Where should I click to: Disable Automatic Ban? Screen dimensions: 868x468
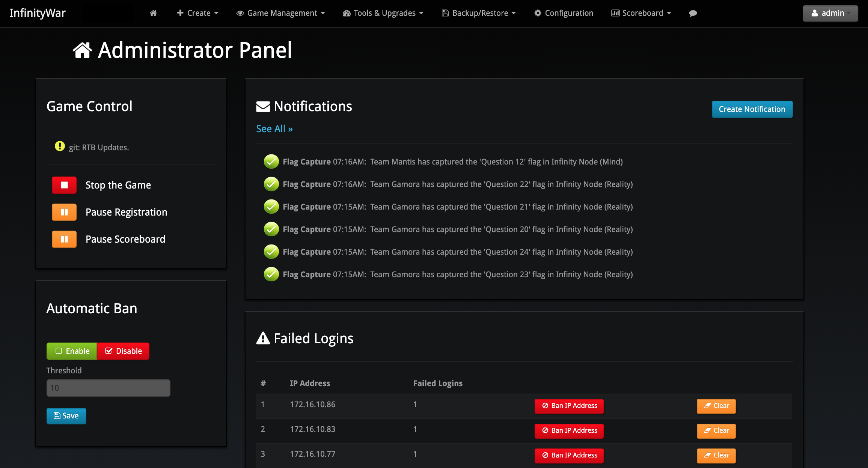click(123, 351)
